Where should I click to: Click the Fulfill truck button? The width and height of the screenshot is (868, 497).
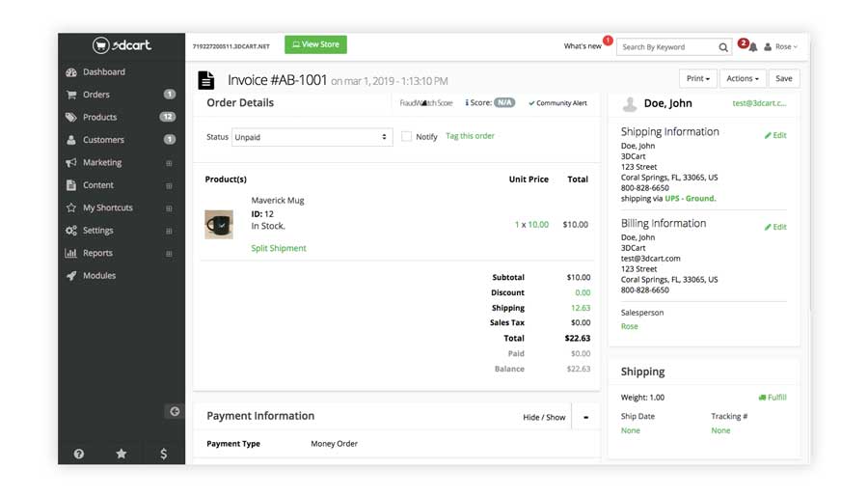pos(773,398)
